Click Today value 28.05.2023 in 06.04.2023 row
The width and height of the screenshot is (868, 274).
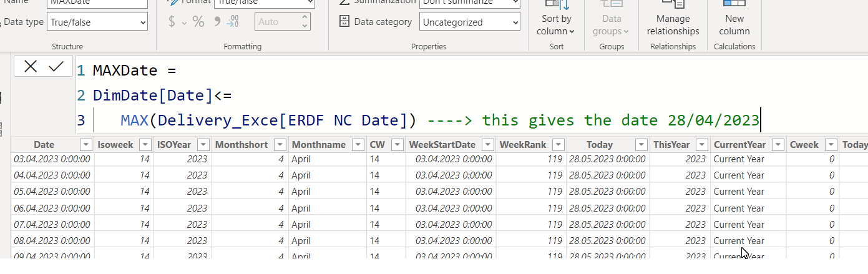[x=607, y=208]
